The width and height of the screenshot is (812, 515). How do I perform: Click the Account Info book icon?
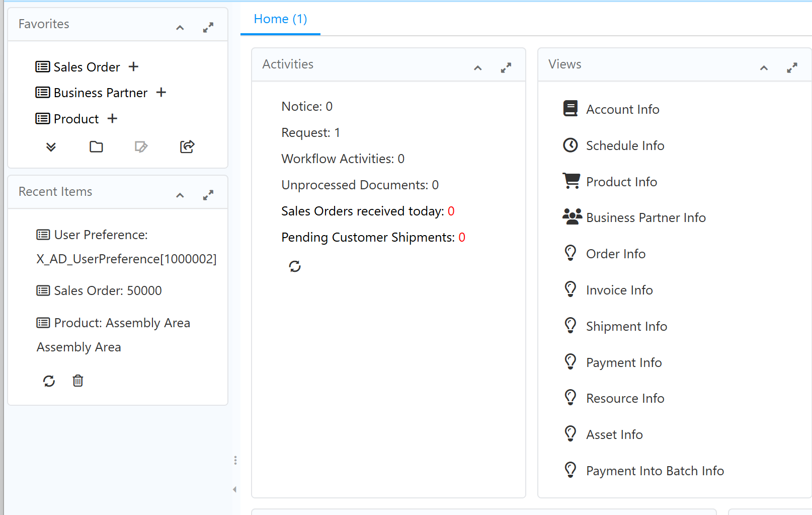pos(571,108)
